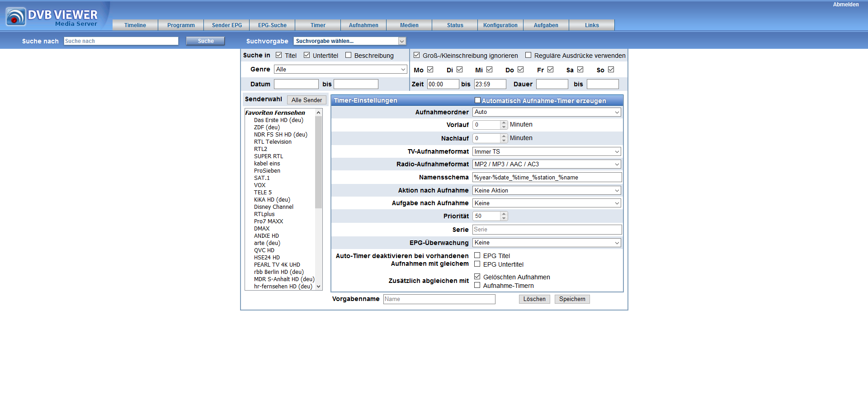Viewport: 868px width, 414px height.
Task: Click the Vorgabenname input field
Action: (x=439, y=299)
